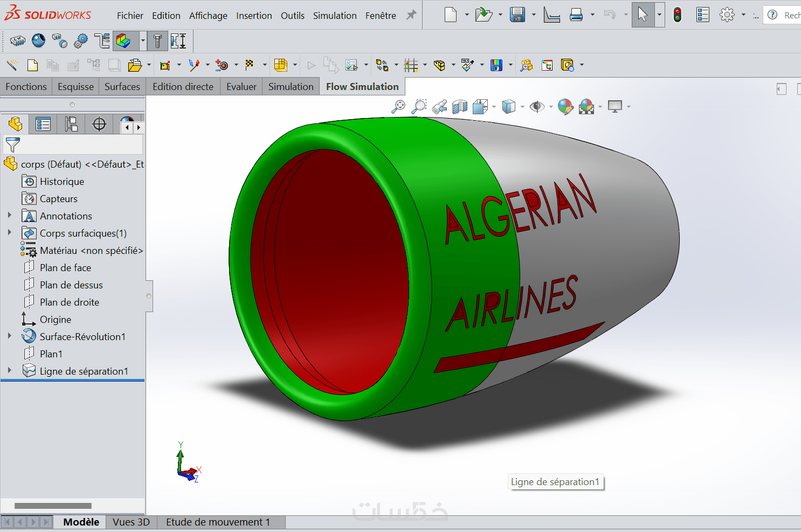Click the Edit Appearance color ball icon
Screen dimensions: 801x532
pyautogui.click(x=565, y=107)
